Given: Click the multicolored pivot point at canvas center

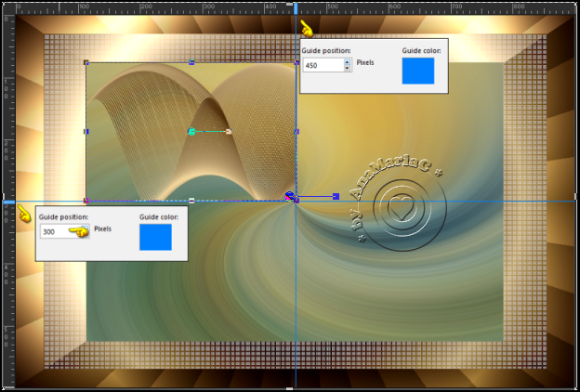Looking at the screenshot, I should pyautogui.click(x=290, y=196).
